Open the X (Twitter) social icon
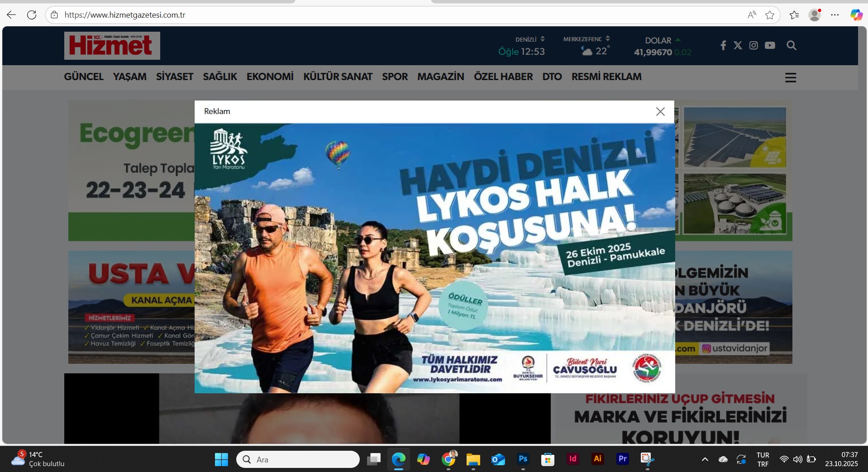868x472 pixels. click(738, 45)
